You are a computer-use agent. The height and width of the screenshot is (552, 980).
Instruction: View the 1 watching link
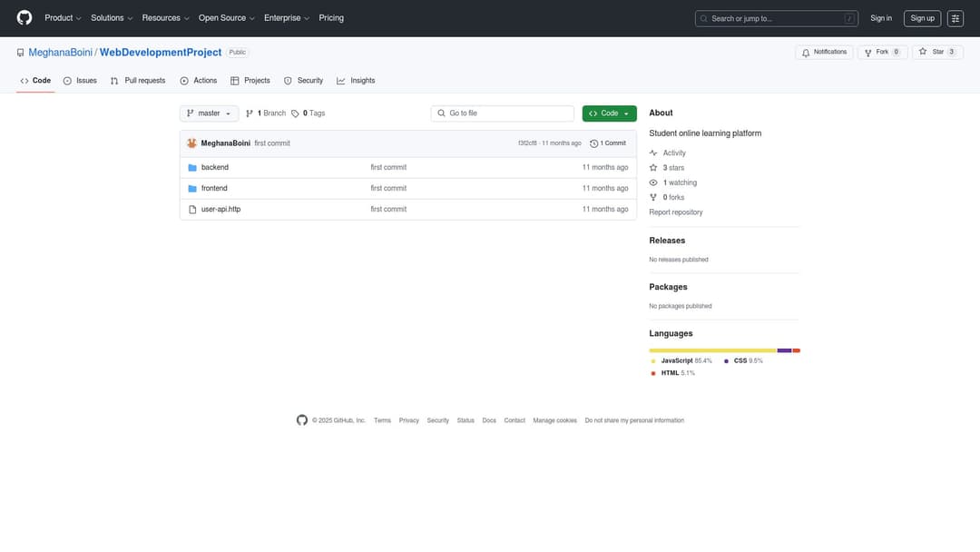pyautogui.click(x=673, y=182)
